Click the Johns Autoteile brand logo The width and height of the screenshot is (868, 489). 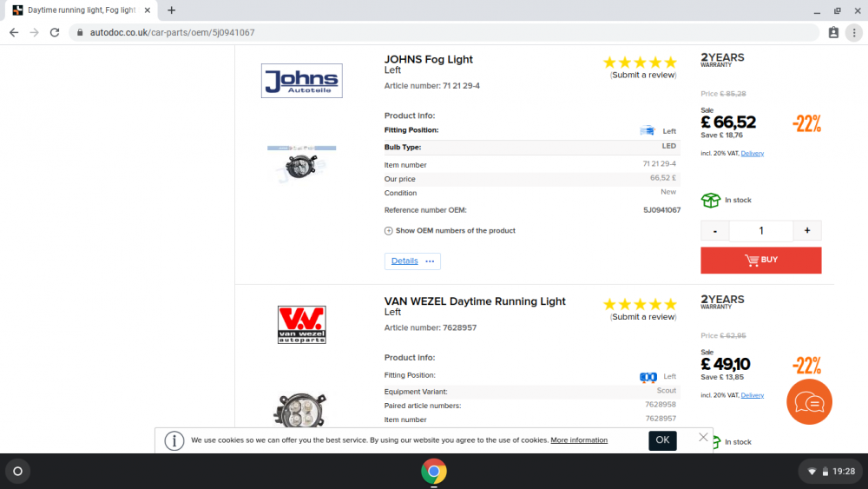point(302,81)
